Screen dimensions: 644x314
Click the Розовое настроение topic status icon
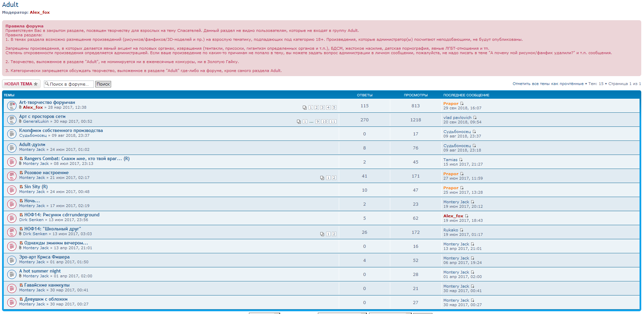(x=12, y=176)
